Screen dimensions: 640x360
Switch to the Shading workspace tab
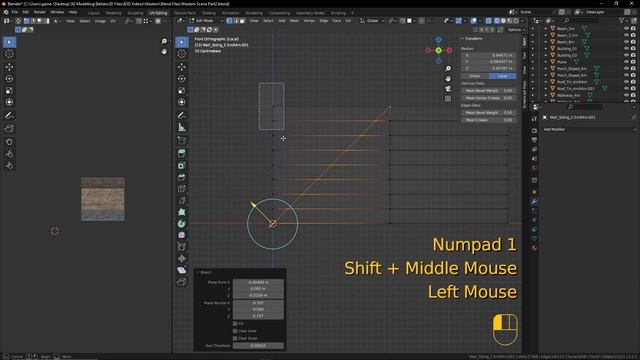209,13
